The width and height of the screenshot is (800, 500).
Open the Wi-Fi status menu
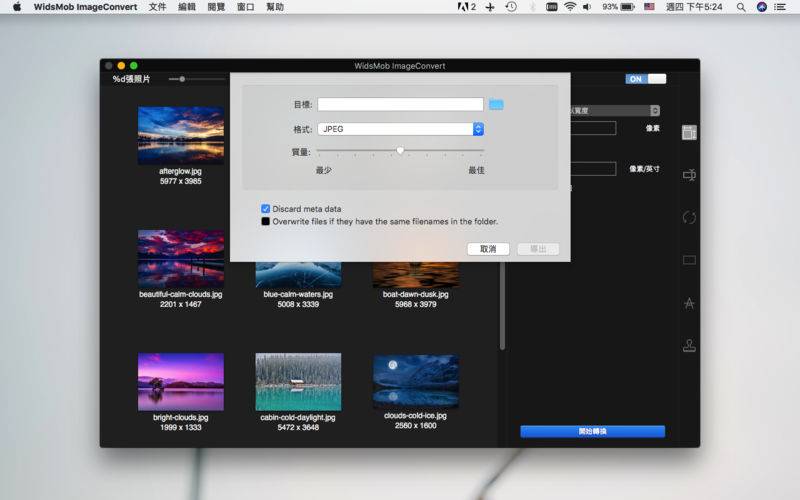pos(570,7)
